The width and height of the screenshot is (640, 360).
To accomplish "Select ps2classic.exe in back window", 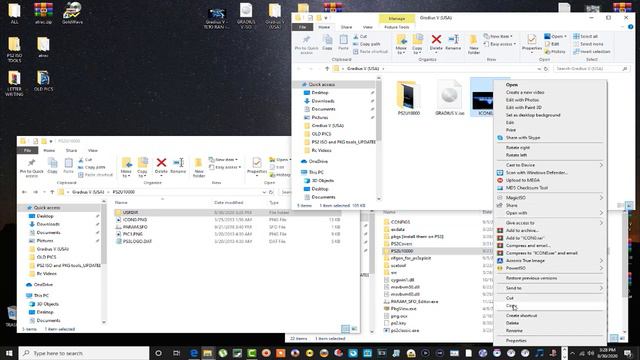I will coord(404,330).
